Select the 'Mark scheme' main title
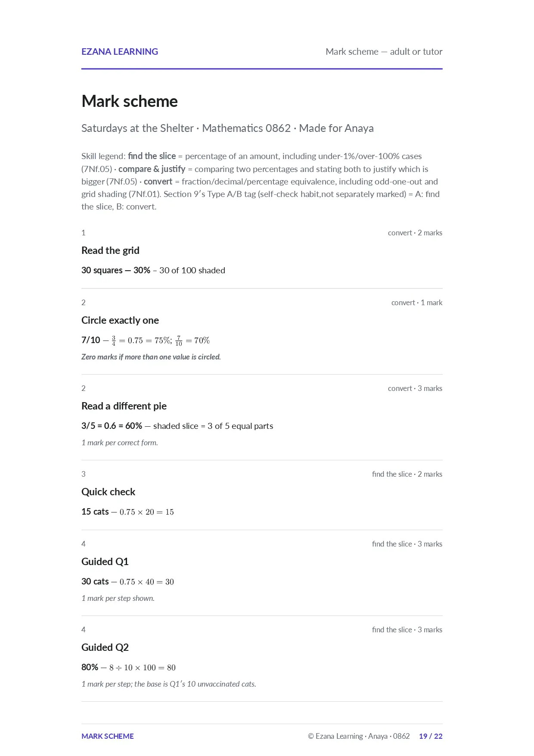The image size is (534, 756). 130,101
